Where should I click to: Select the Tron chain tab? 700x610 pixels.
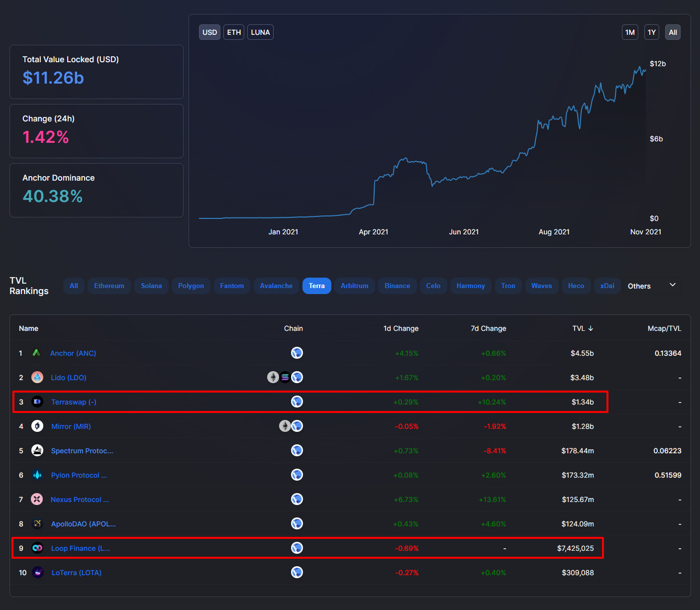click(508, 286)
